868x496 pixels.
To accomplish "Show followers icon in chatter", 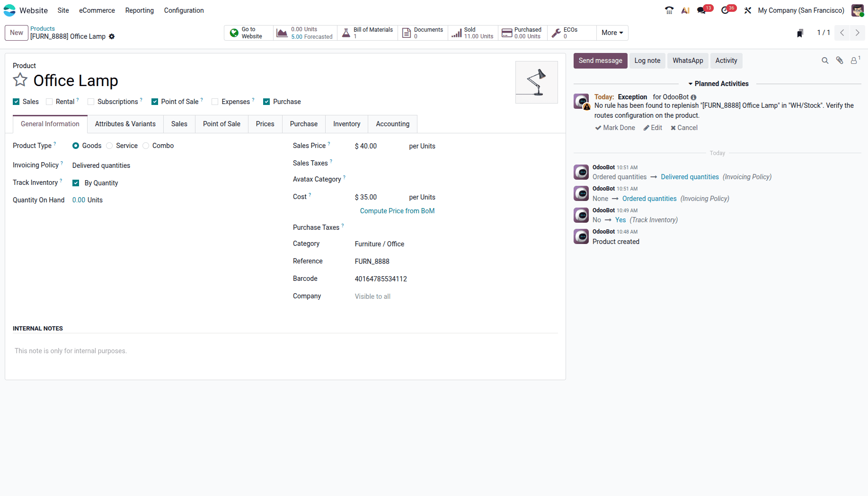I will click(855, 61).
